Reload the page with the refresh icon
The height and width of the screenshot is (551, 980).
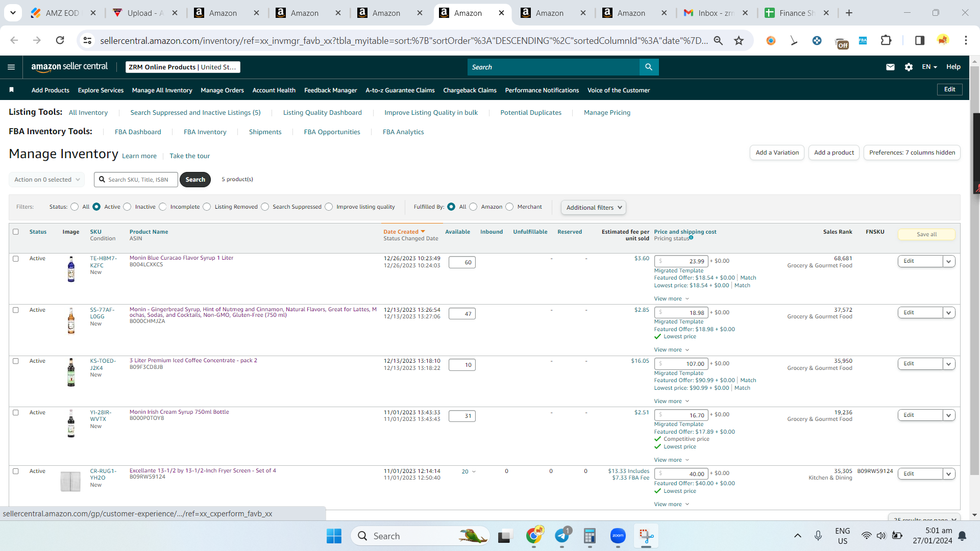tap(60, 40)
